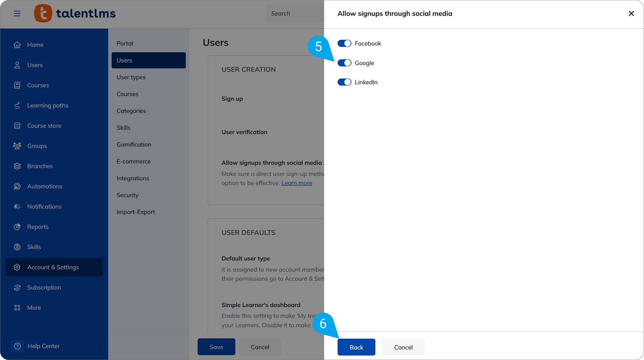Click the More grid icon
Screen dimensions: 644x360
point(17,308)
